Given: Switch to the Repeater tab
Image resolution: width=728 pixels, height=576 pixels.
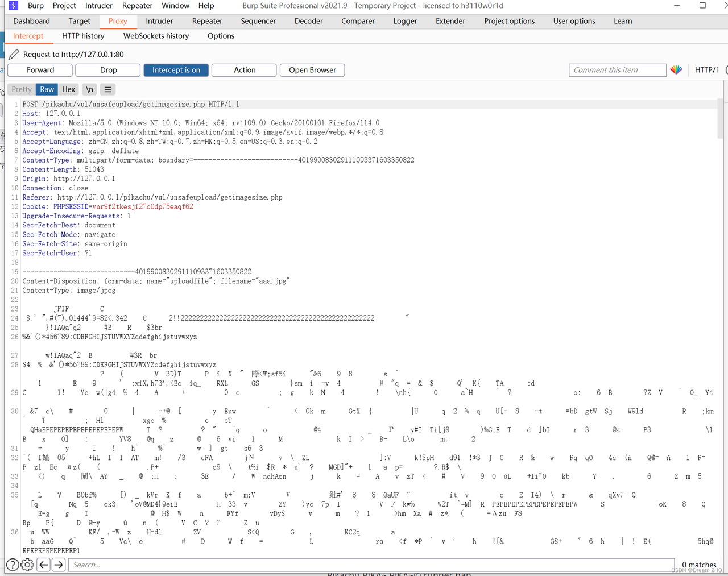Looking at the screenshot, I should click(x=207, y=21).
